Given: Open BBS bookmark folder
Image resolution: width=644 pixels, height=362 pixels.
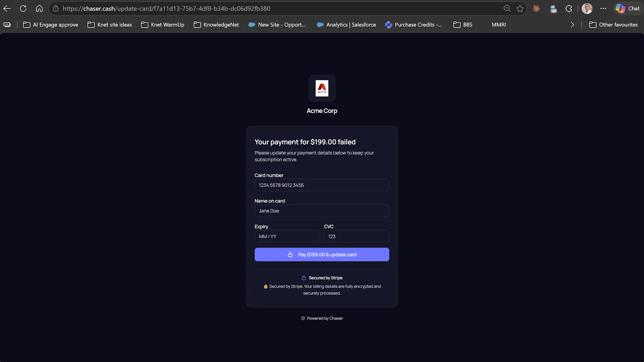Looking at the screenshot, I should coord(463,25).
